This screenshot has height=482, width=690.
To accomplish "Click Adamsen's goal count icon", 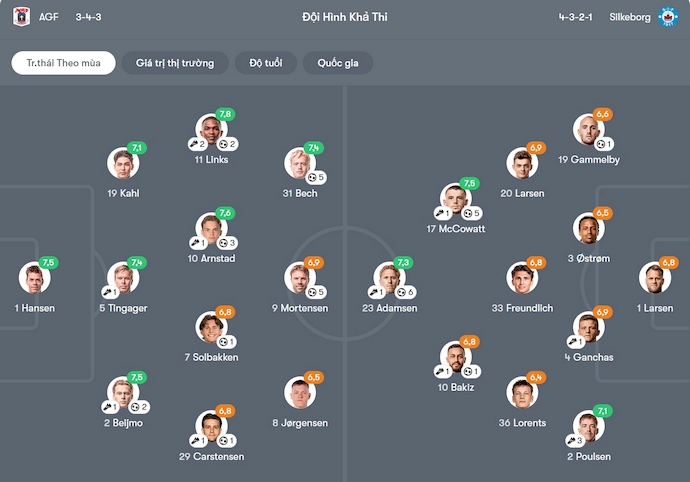I will (x=400, y=292).
